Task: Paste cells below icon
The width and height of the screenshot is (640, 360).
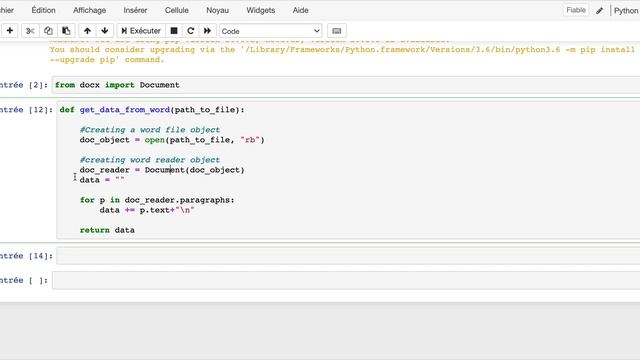Action: tap(66, 31)
